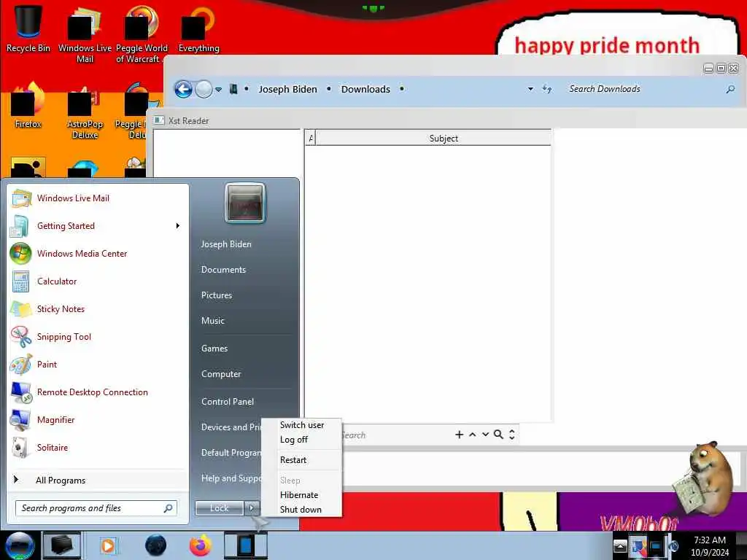The width and height of the screenshot is (747, 560).
Task: Click the plus icon in Xst Reader search bar
Action: [460, 435]
